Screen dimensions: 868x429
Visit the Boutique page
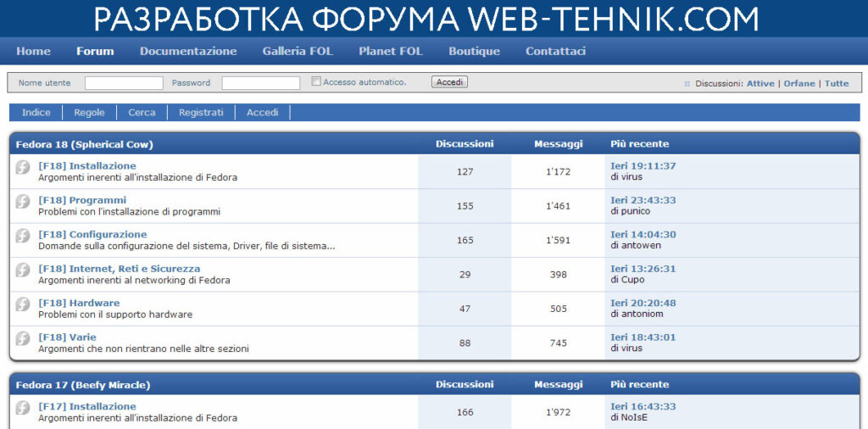point(475,52)
